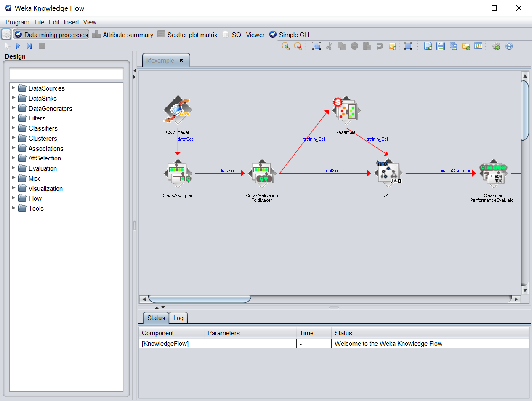
Task: Expand the Classifiers folder
Action: [13, 128]
